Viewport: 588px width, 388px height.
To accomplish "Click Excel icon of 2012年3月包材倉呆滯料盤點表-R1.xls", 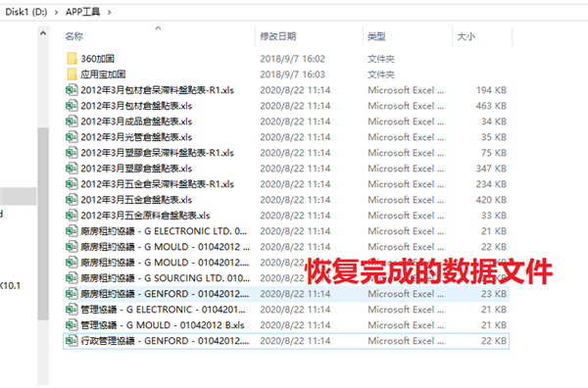I will [72, 90].
